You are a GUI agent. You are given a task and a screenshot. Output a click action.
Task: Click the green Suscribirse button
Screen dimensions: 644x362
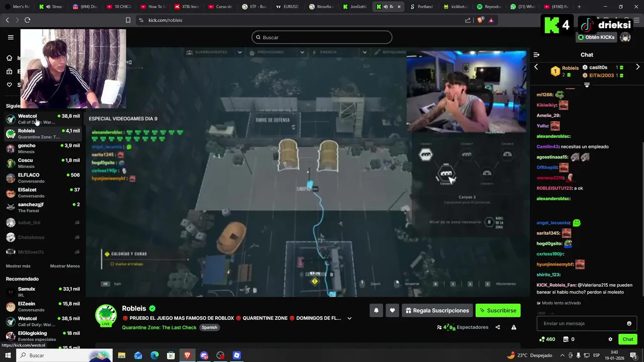(498, 311)
